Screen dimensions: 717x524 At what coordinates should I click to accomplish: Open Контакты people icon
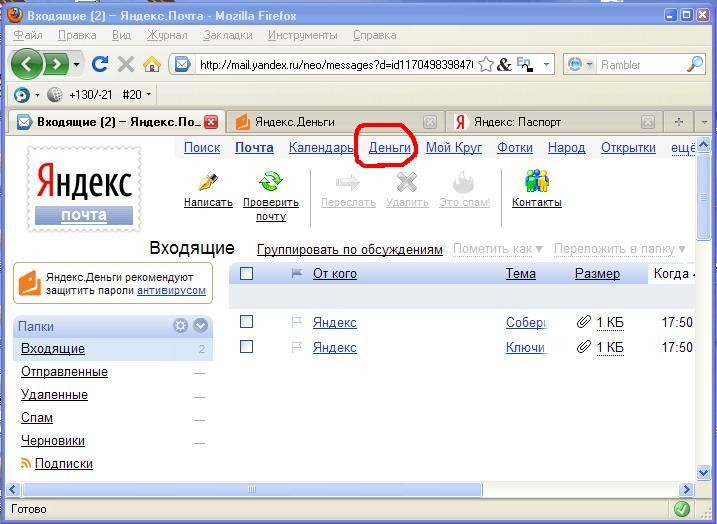[536, 181]
